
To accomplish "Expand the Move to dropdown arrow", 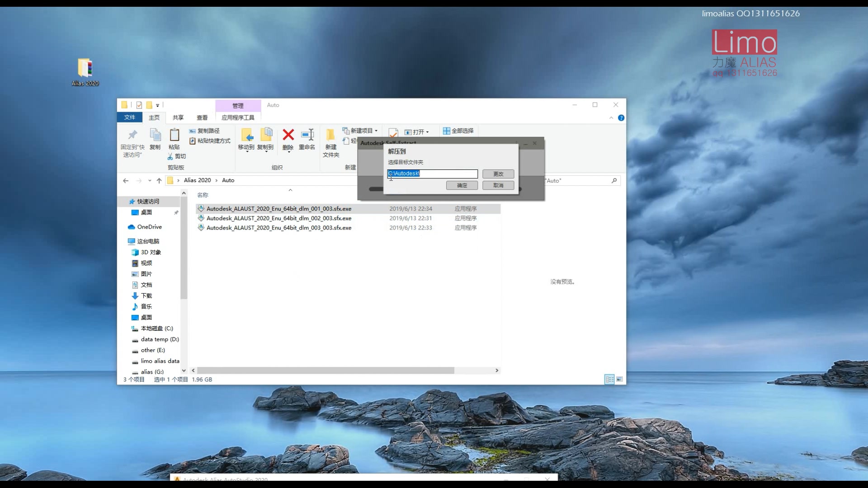I will [x=247, y=152].
